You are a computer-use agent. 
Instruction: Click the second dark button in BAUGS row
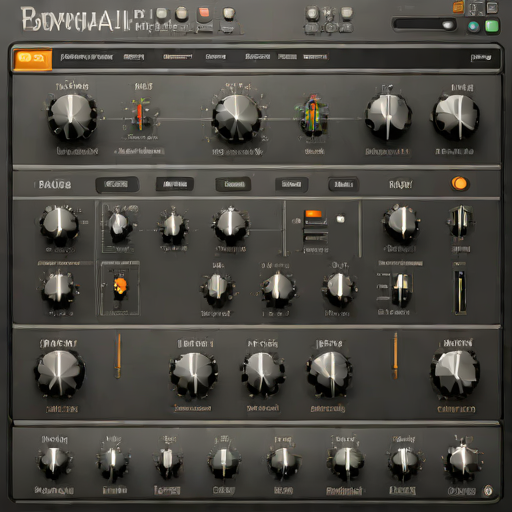coord(175,184)
